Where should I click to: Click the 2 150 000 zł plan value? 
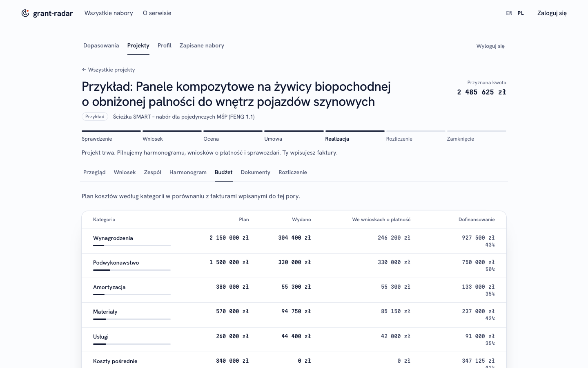click(229, 238)
